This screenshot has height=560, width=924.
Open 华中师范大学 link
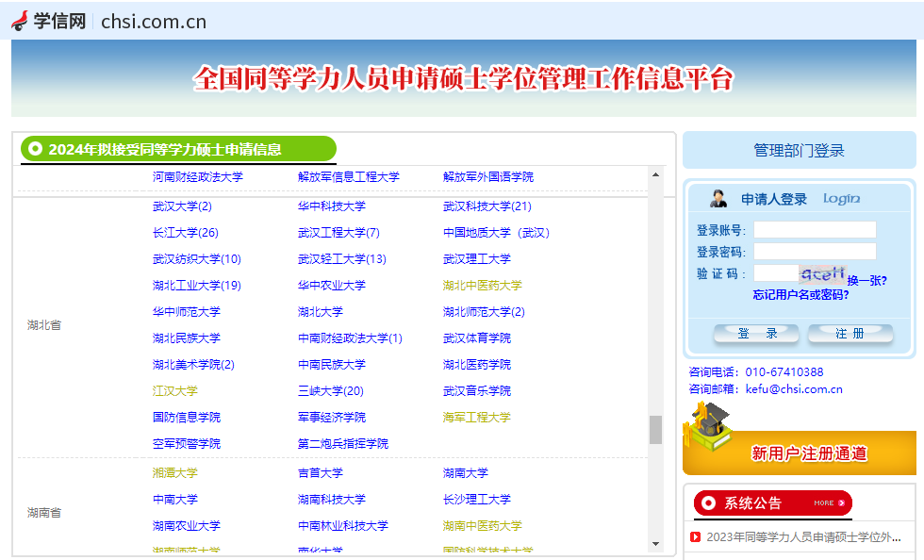click(187, 312)
